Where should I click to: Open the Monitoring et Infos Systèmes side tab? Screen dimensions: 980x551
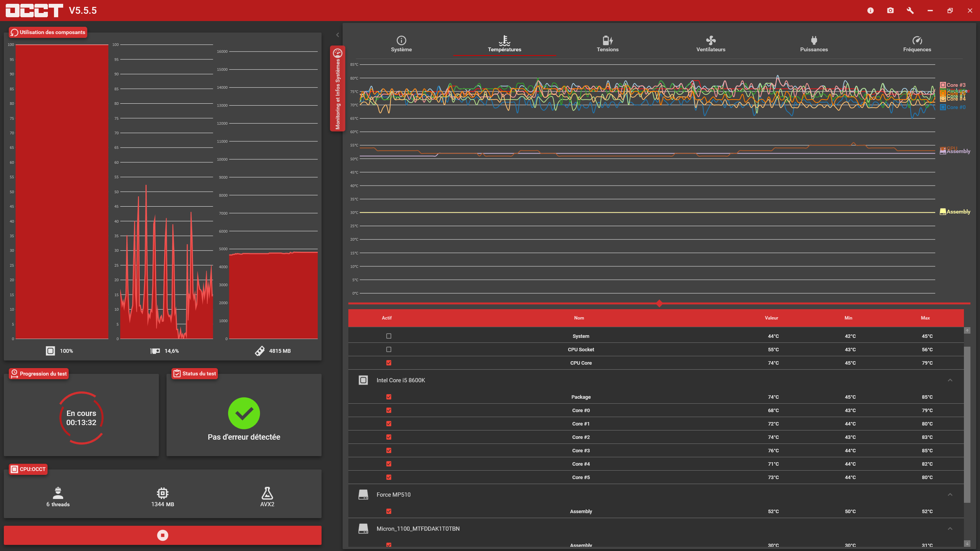[337, 89]
